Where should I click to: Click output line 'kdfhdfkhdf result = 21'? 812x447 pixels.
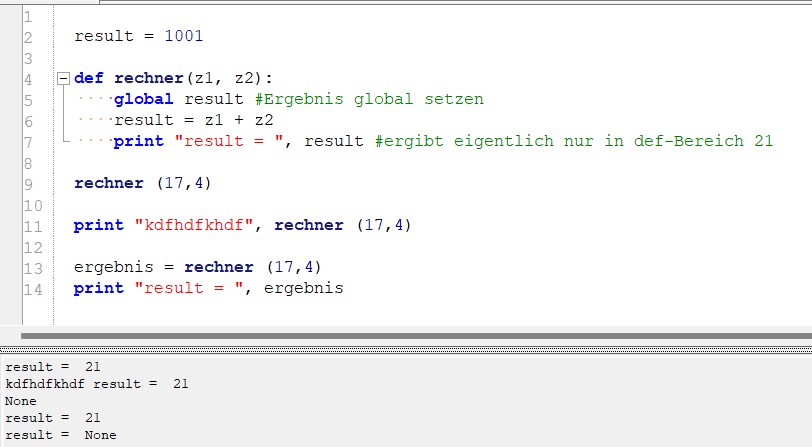97,384
